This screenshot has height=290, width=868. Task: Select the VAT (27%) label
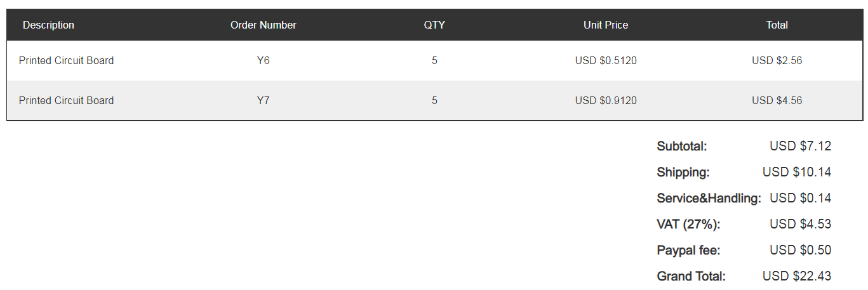click(688, 224)
